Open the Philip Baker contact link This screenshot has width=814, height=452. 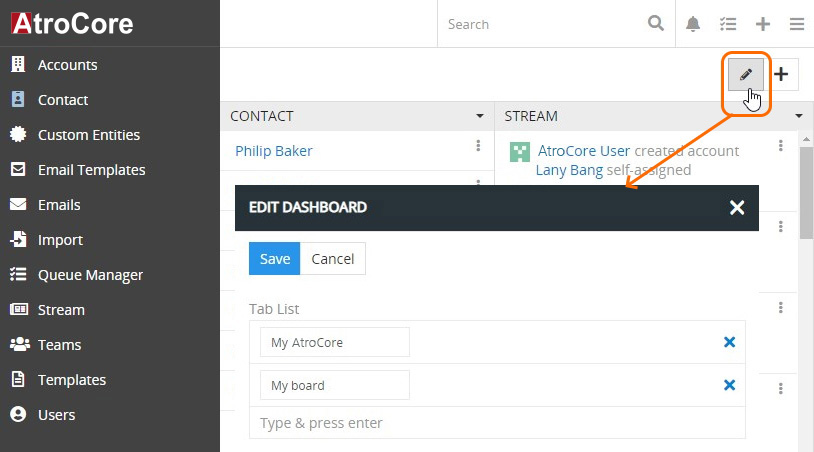click(274, 151)
